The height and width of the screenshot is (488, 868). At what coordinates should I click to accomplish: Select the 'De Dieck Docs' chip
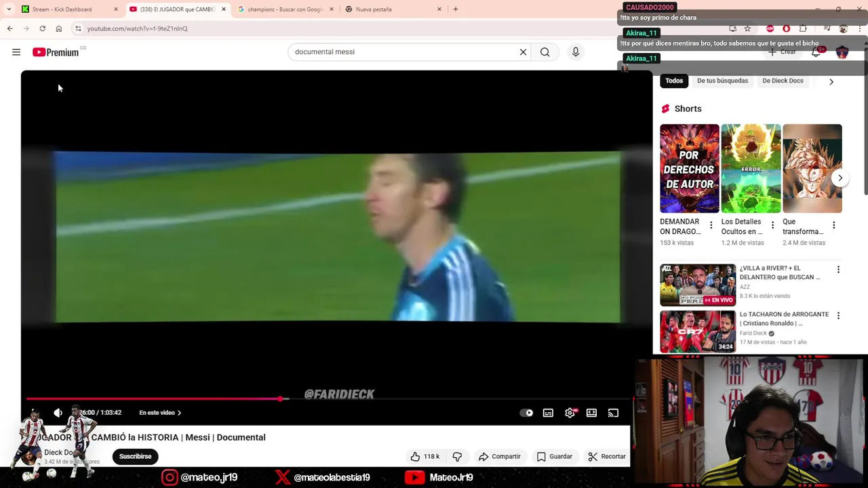coord(783,81)
